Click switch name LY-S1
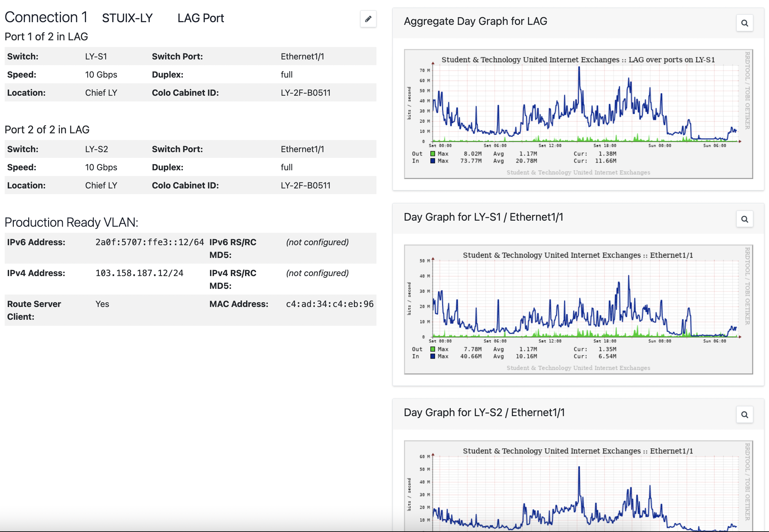The width and height of the screenshot is (769, 532). (x=96, y=56)
